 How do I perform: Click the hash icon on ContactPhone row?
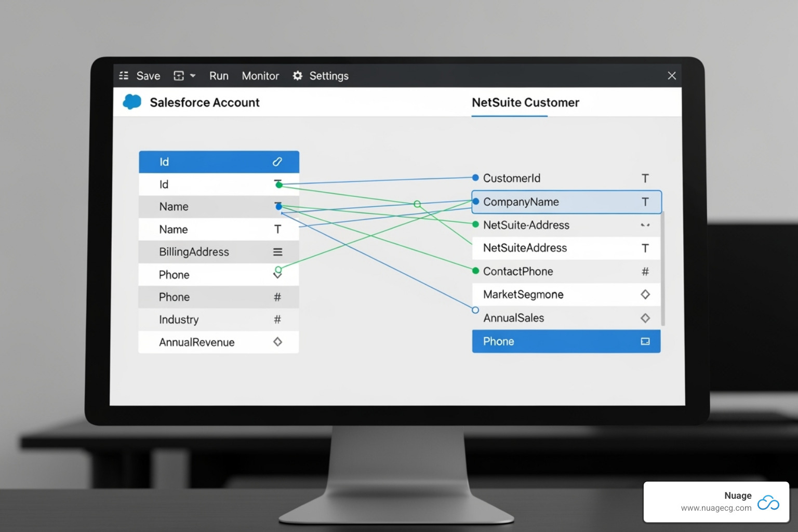(645, 271)
